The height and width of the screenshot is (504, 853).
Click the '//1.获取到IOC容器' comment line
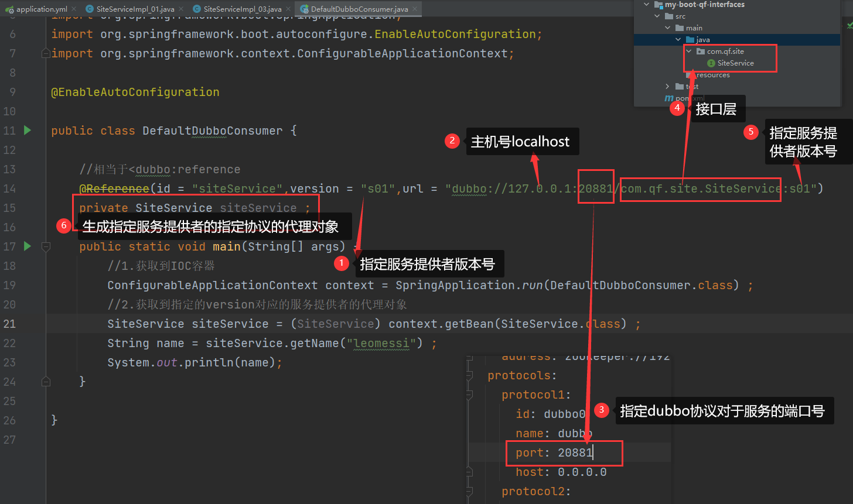161,266
